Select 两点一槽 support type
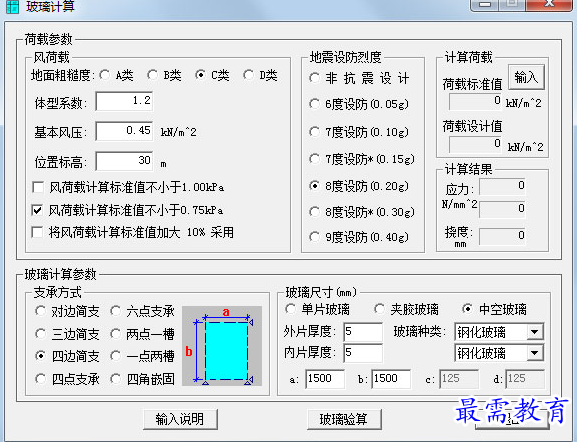This screenshot has width=577, height=442. [116, 334]
